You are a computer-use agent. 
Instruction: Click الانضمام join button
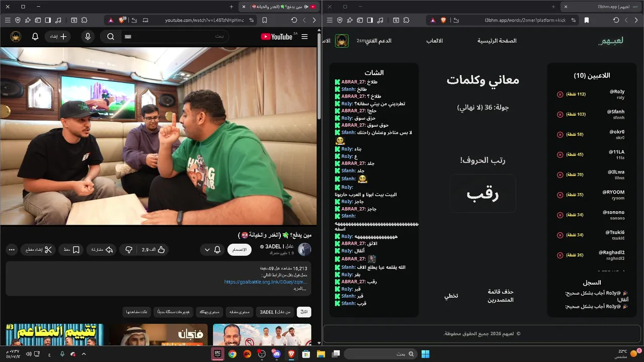point(239,250)
